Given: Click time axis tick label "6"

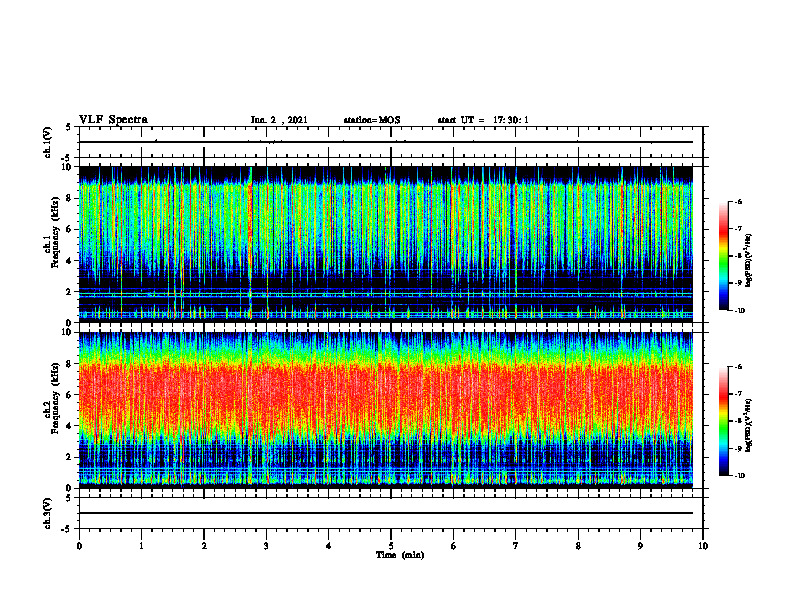Looking at the screenshot, I should [x=454, y=546].
